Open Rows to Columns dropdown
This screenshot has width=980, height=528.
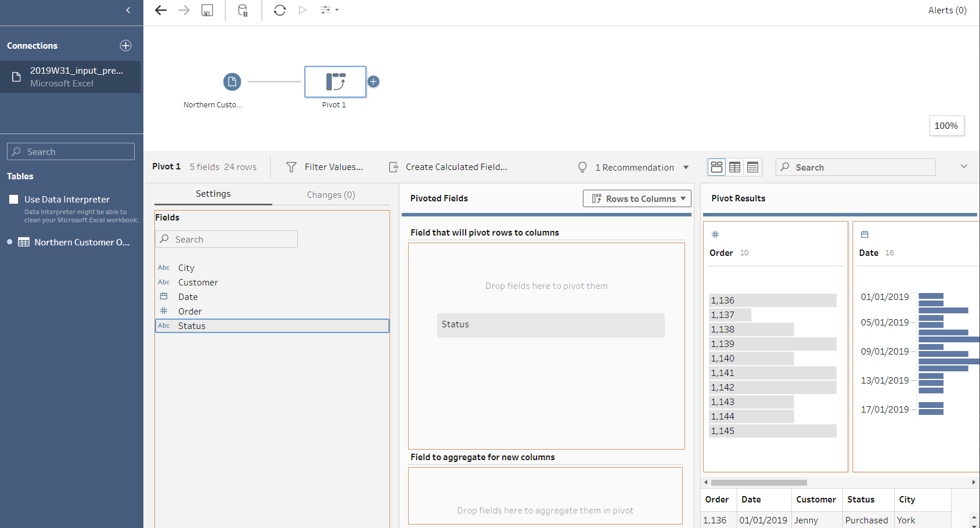[x=637, y=198]
